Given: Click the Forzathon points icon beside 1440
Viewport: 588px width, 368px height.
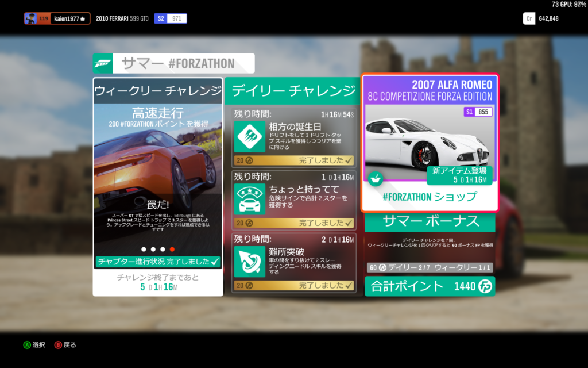Looking at the screenshot, I should tap(485, 286).
